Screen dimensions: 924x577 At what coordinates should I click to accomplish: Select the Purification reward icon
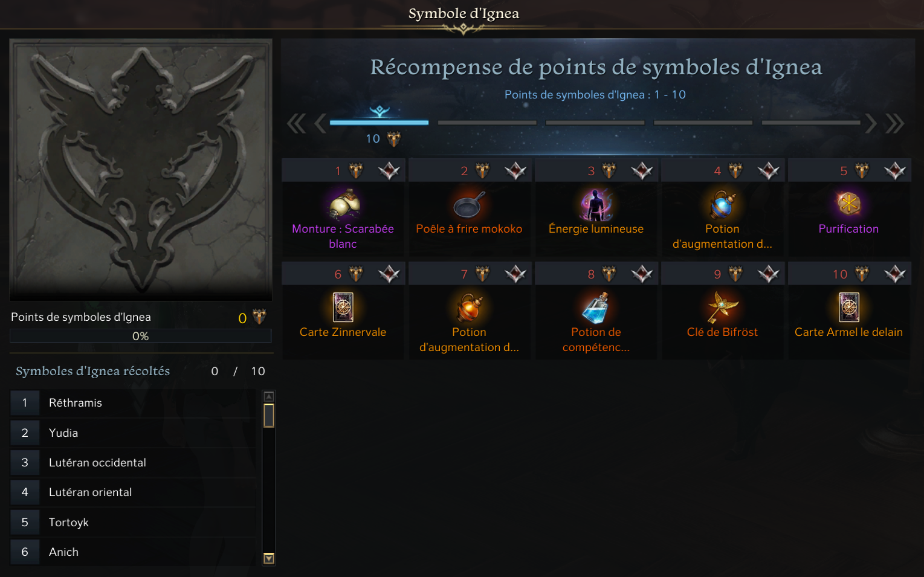pos(848,204)
